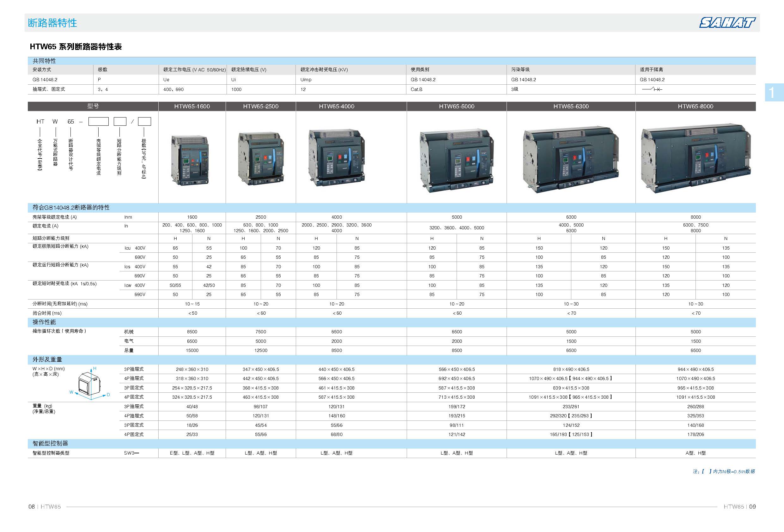This screenshot has height=532, width=784.
Task: Click the HTW65-6300 column header
Action: tap(571, 106)
